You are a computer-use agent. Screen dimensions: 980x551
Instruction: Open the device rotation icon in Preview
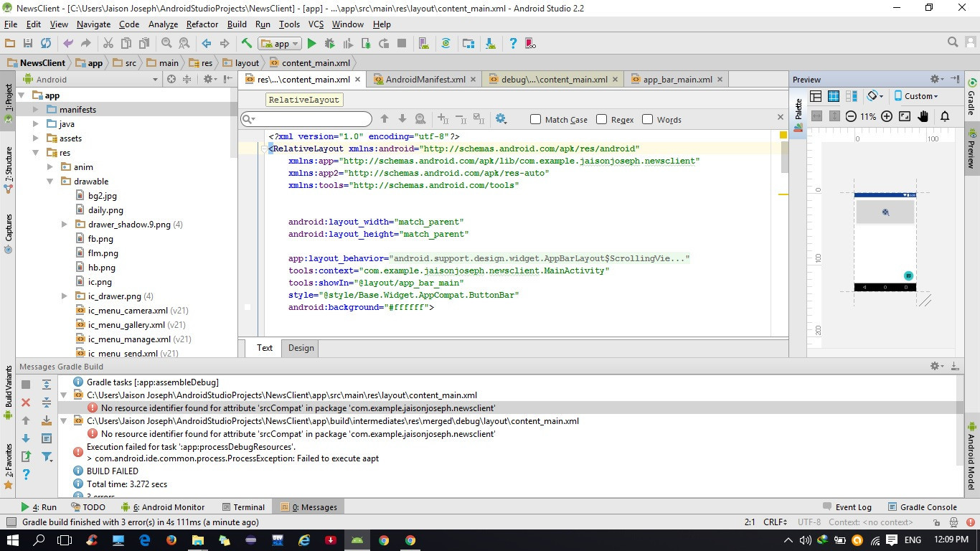(874, 95)
